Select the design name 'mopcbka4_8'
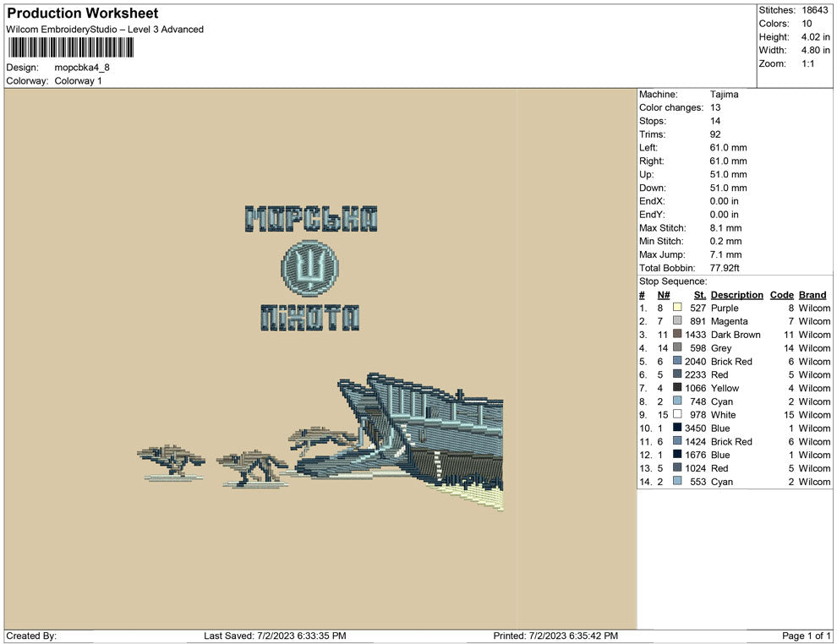This screenshot has height=644, width=837. click(82, 68)
